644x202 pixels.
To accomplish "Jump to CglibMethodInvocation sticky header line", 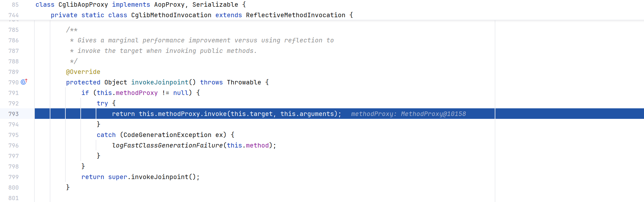I will tap(171, 15).
